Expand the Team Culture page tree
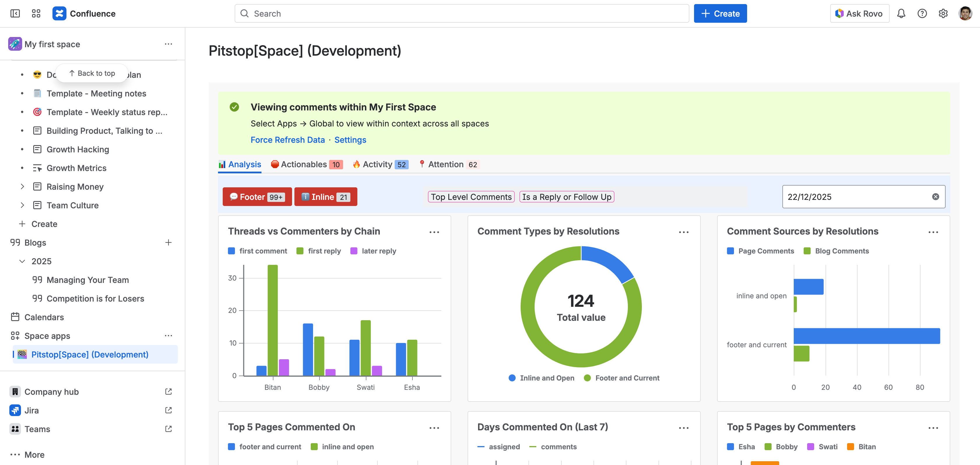Screen dimensions: 980x465 (22, 205)
